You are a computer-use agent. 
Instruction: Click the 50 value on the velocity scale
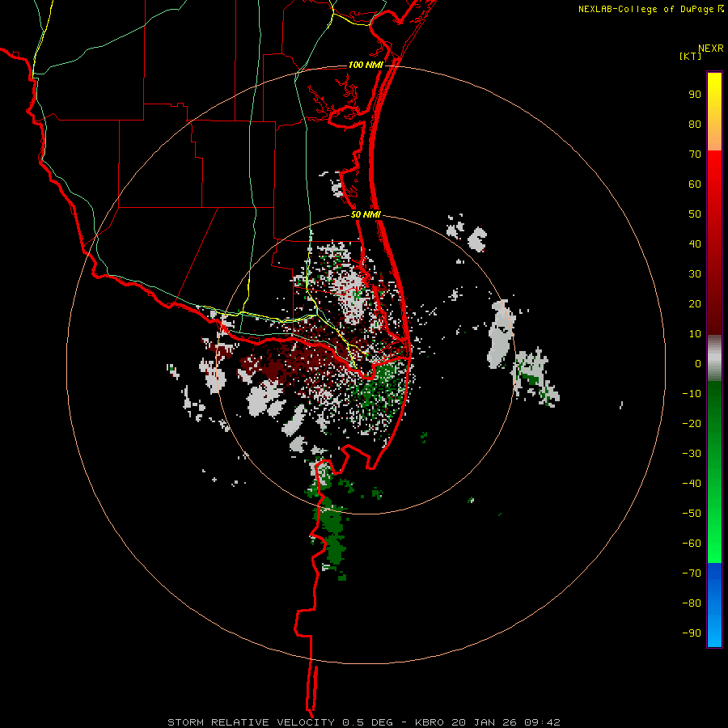coord(695,214)
